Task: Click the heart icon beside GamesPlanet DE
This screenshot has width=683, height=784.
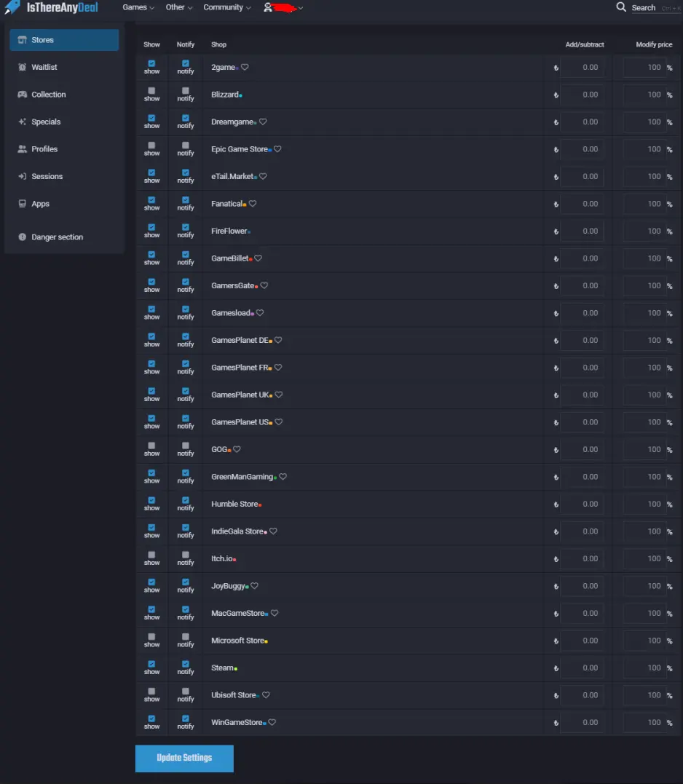Action: coord(278,340)
